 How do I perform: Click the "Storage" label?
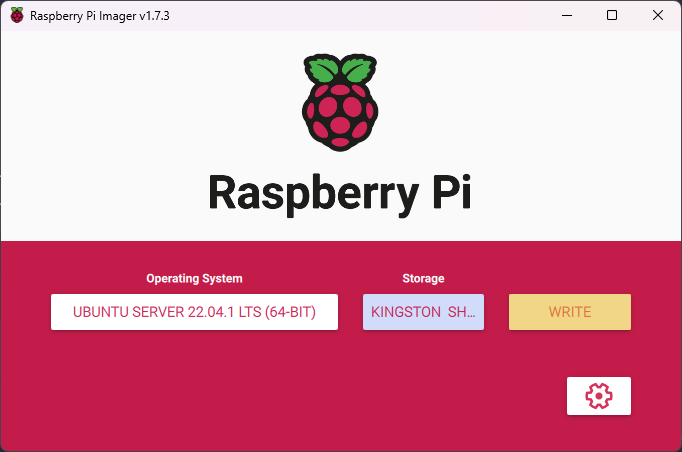[x=424, y=279]
